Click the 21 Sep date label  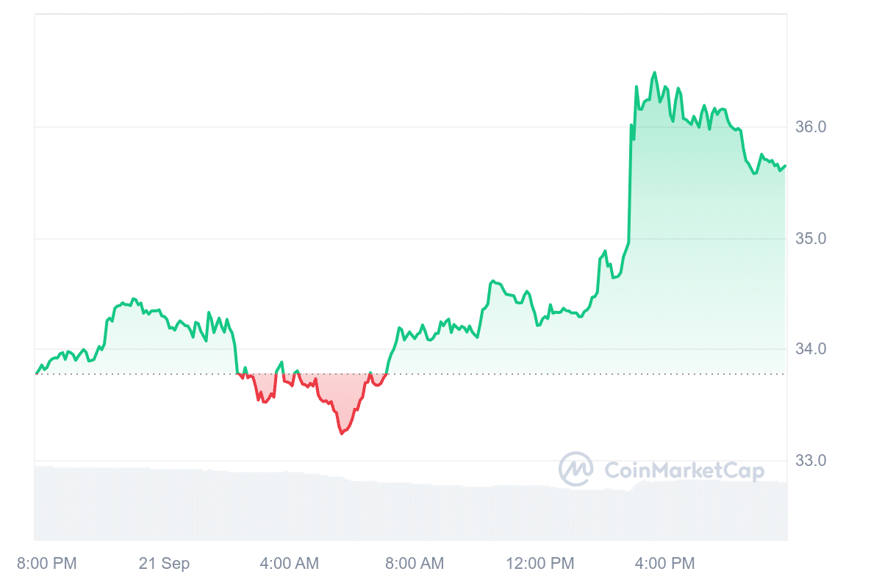[x=164, y=564]
